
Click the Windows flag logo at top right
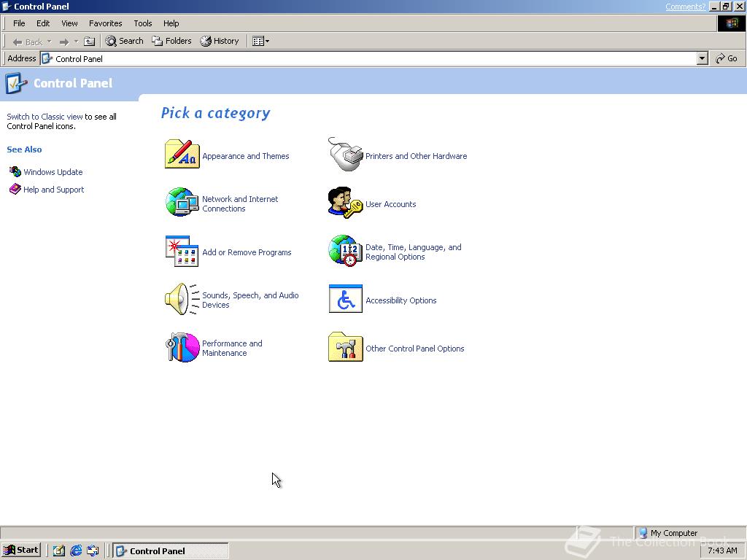731,23
